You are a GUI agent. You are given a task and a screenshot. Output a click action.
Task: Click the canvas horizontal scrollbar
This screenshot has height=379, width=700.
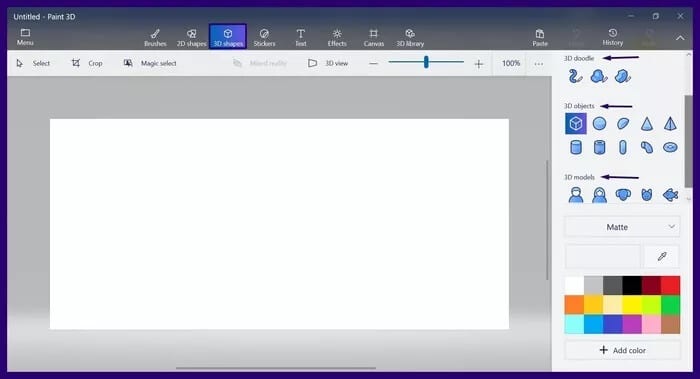pyautogui.click(x=275, y=368)
